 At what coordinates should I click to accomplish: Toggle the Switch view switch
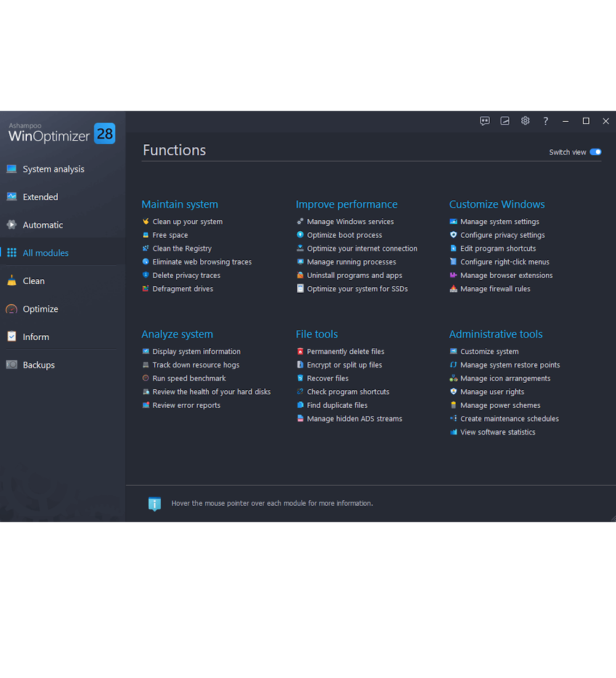(x=595, y=152)
